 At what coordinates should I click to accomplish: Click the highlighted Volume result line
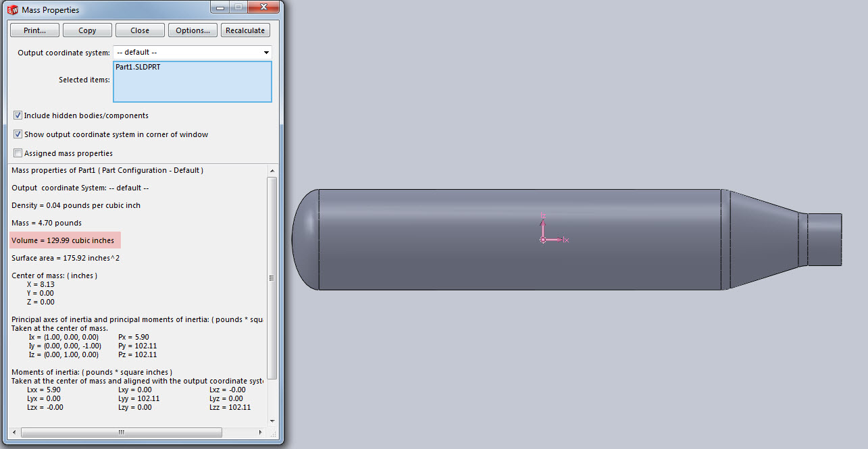point(66,240)
